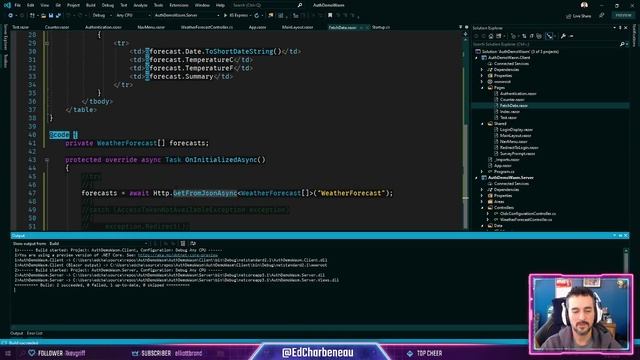Click the Build succeeded status bar text

tap(24, 343)
